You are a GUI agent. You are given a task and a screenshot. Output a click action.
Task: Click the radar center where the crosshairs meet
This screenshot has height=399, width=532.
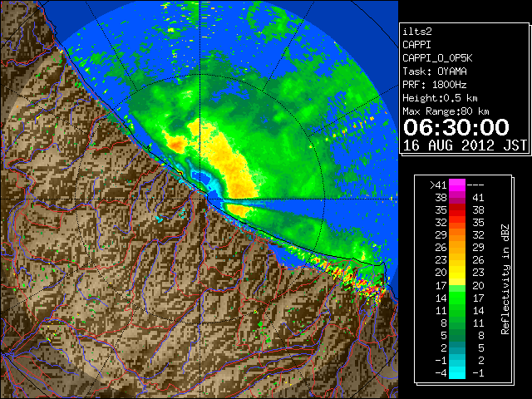199,199
